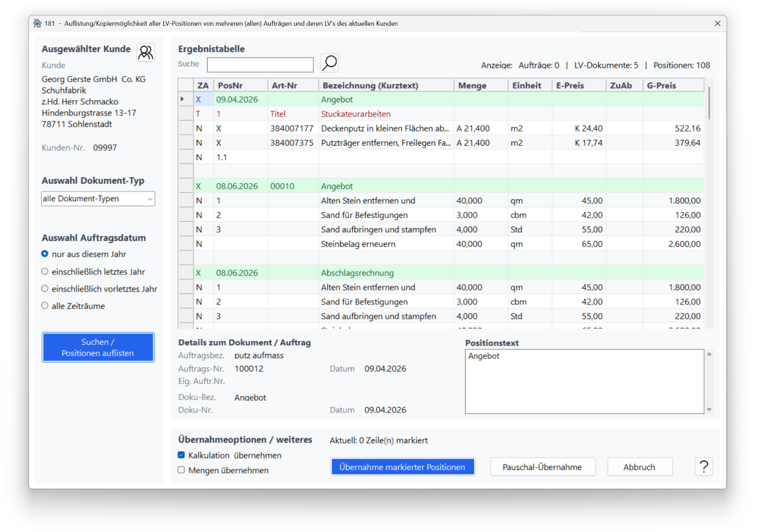Click the Kunden-Nr. value '09997'
774x532 pixels.
[x=105, y=148]
